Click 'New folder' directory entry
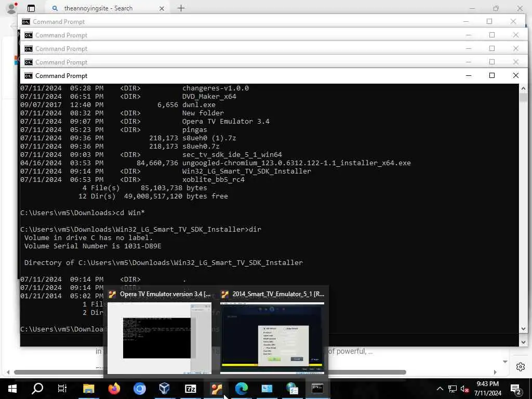The image size is (532, 399). click(x=203, y=113)
